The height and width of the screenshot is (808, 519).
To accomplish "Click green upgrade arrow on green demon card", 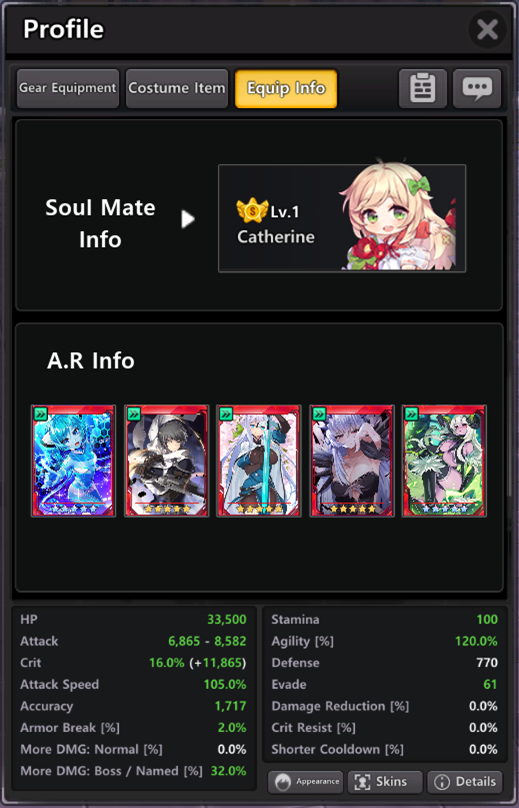I will click(x=411, y=414).
